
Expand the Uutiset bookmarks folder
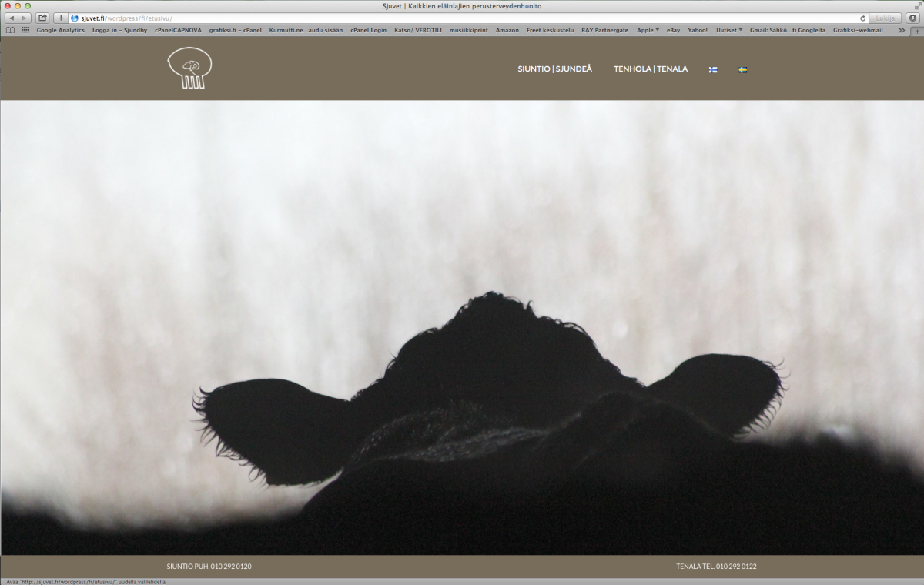pyautogui.click(x=728, y=30)
